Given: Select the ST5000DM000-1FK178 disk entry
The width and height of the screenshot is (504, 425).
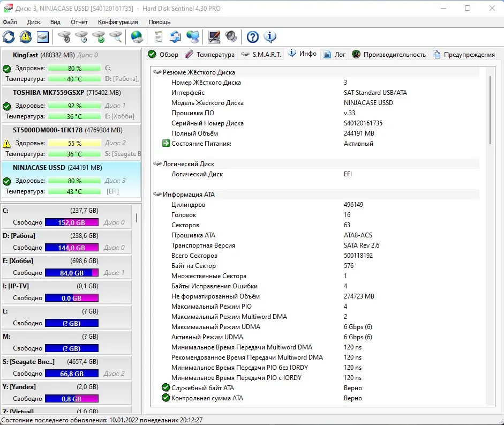Looking at the screenshot, I should tap(47, 130).
